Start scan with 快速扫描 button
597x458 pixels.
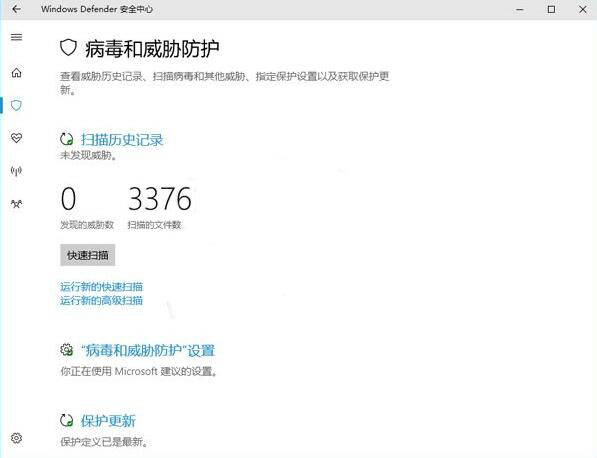[x=88, y=255]
